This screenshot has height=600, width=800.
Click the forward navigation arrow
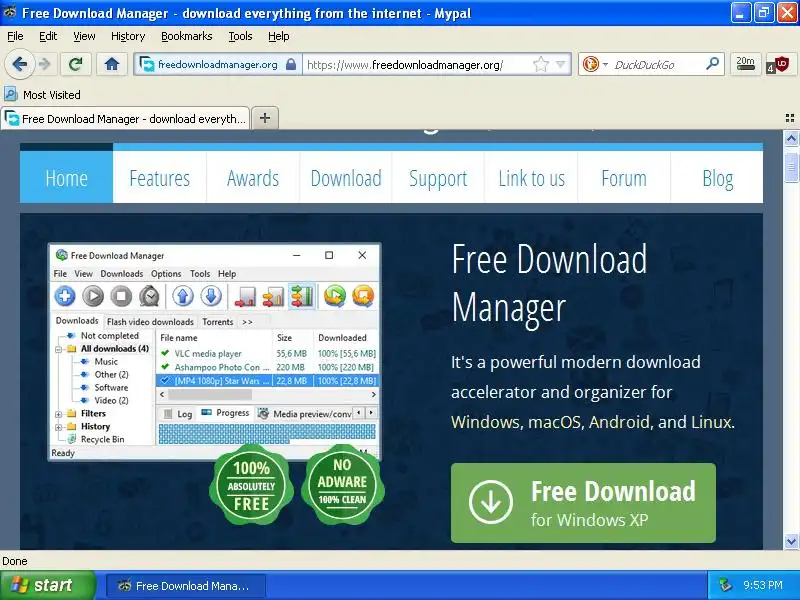pos(45,64)
